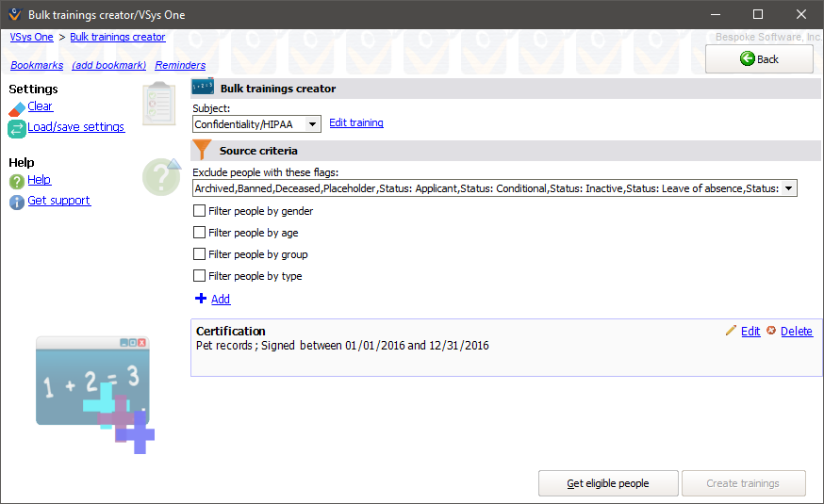Expand the excluded flags dropdown
The height and width of the screenshot is (504, 824).
[789, 188]
